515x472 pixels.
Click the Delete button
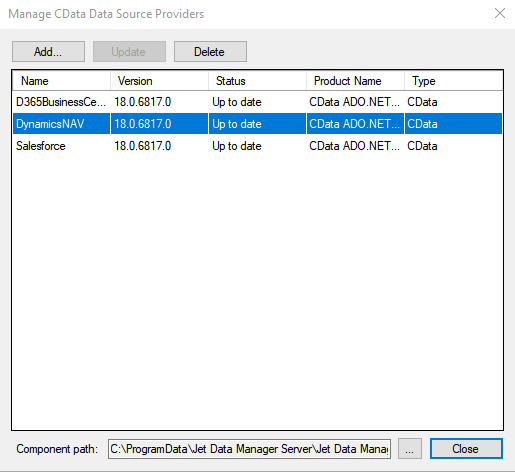coord(210,52)
